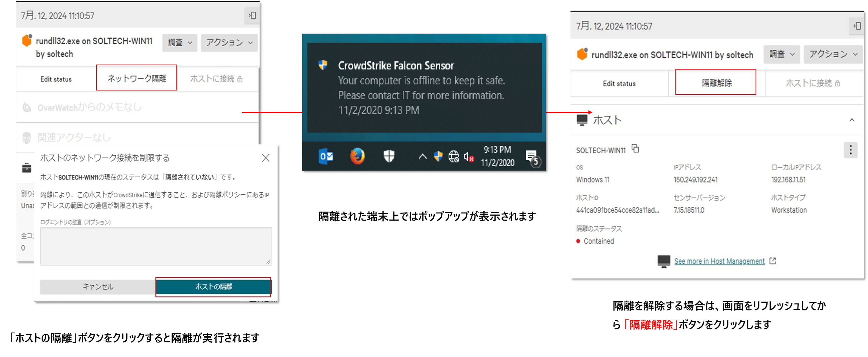
Task: Click monitor icon left of Host Management link
Action: coord(663,262)
